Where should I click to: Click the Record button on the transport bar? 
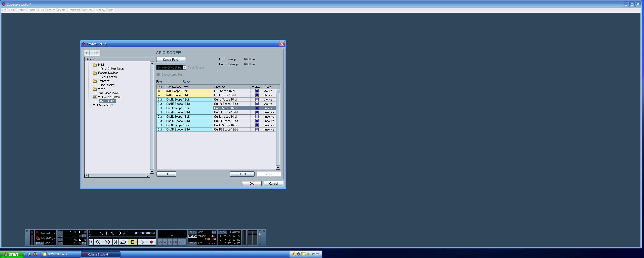(151, 242)
